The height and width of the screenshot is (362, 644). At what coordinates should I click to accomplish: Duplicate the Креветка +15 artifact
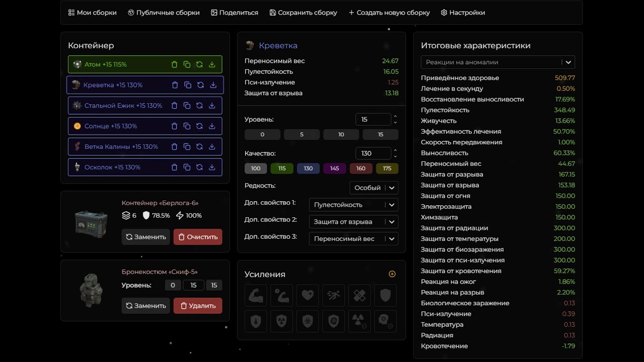[188, 85]
